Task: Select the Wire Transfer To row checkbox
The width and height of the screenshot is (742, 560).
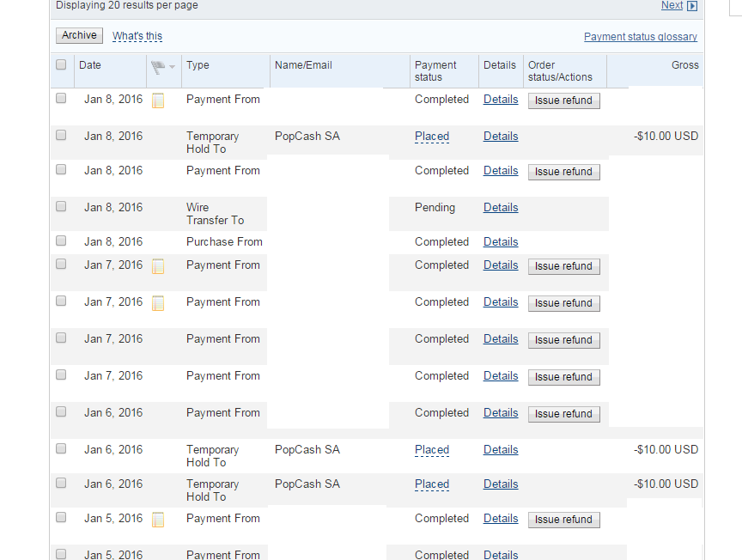Action: [x=61, y=207]
